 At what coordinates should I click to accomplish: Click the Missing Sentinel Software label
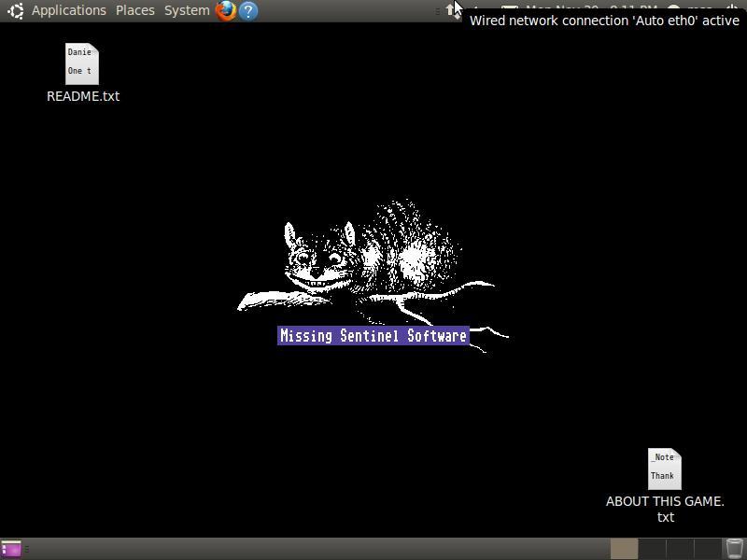[373, 336]
